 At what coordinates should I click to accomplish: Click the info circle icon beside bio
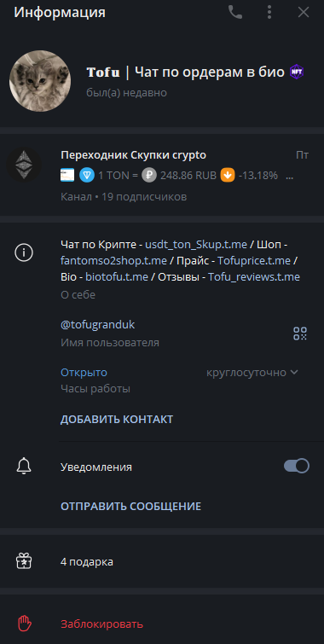coord(24,252)
